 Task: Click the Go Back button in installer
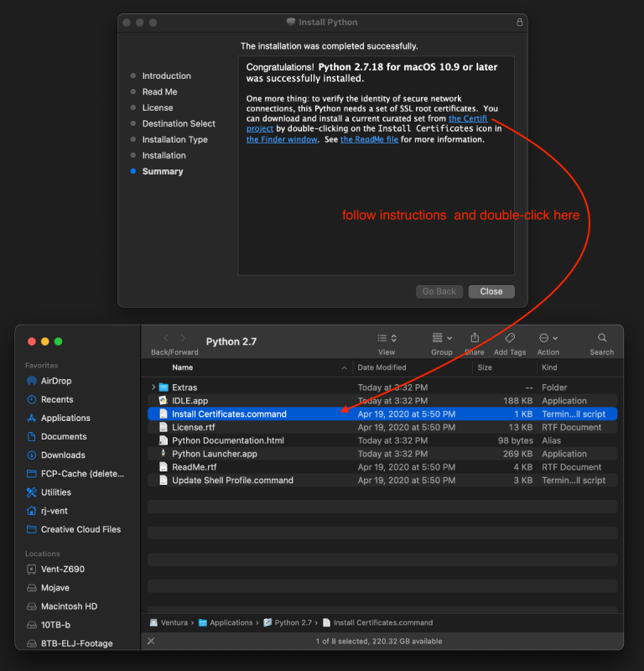(x=439, y=291)
